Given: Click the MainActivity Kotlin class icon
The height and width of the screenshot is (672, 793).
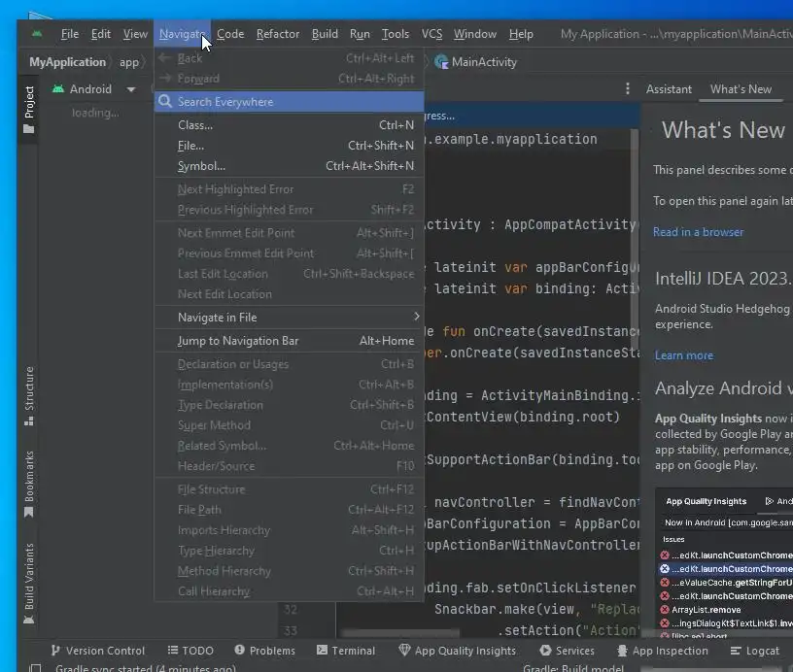Looking at the screenshot, I should click(x=441, y=62).
